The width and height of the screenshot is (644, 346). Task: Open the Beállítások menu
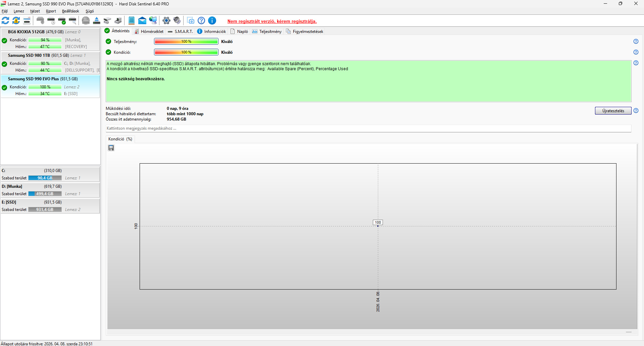point(70,11)
